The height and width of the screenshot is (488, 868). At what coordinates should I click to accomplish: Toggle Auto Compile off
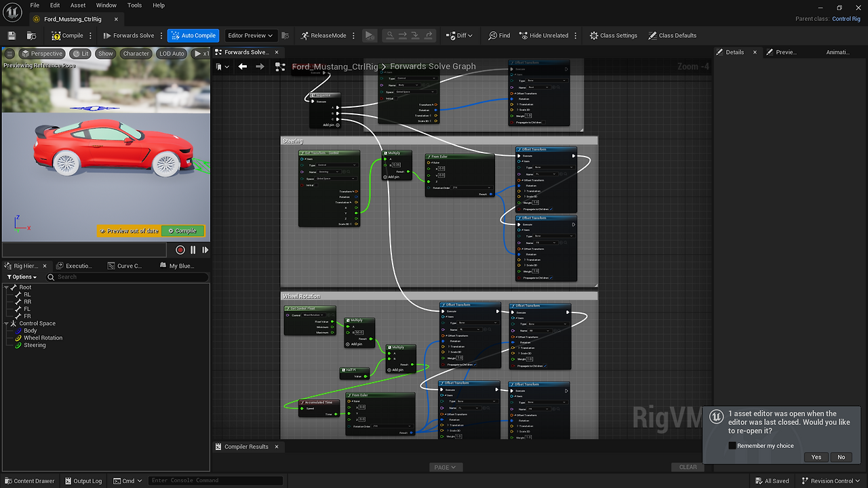193,35
